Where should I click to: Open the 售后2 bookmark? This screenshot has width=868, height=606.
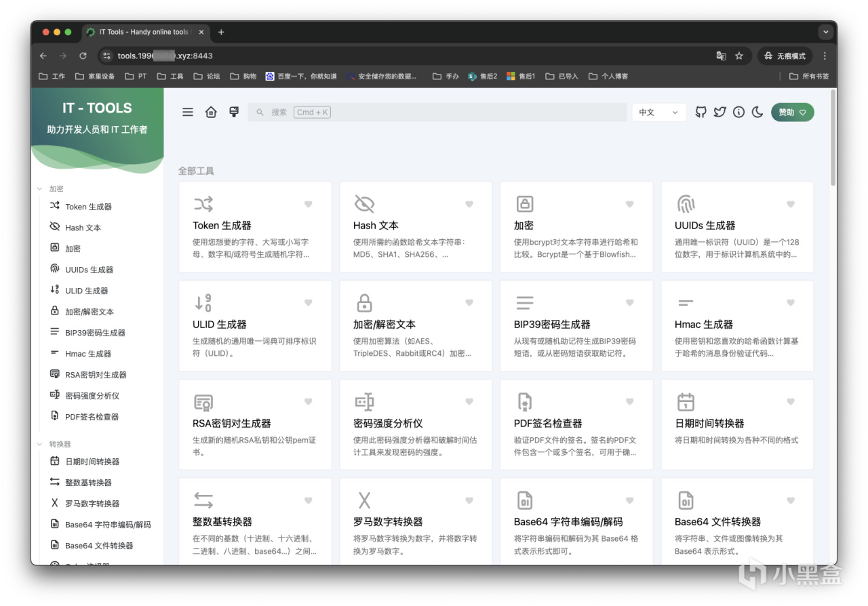(x=482, y=77)
